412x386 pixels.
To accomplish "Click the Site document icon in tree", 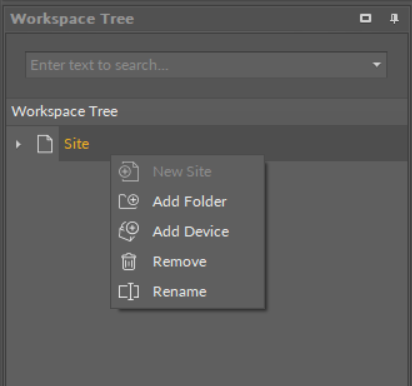I will tap(45, 144).
